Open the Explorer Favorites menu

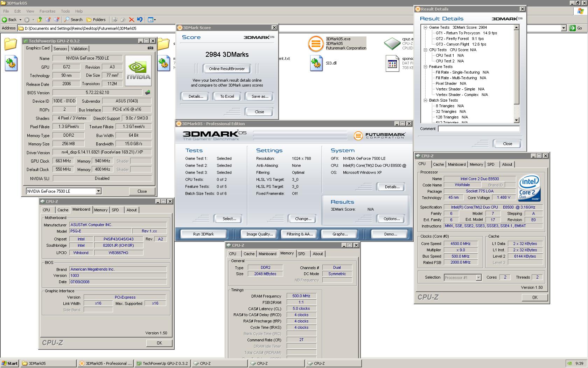pyautogui.click(x=47, y=11)
